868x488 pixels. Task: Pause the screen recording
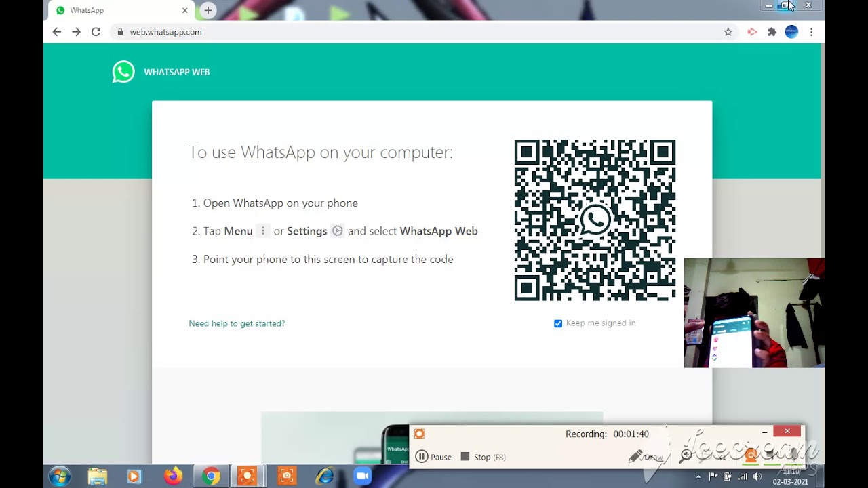(x=433, y=457)
